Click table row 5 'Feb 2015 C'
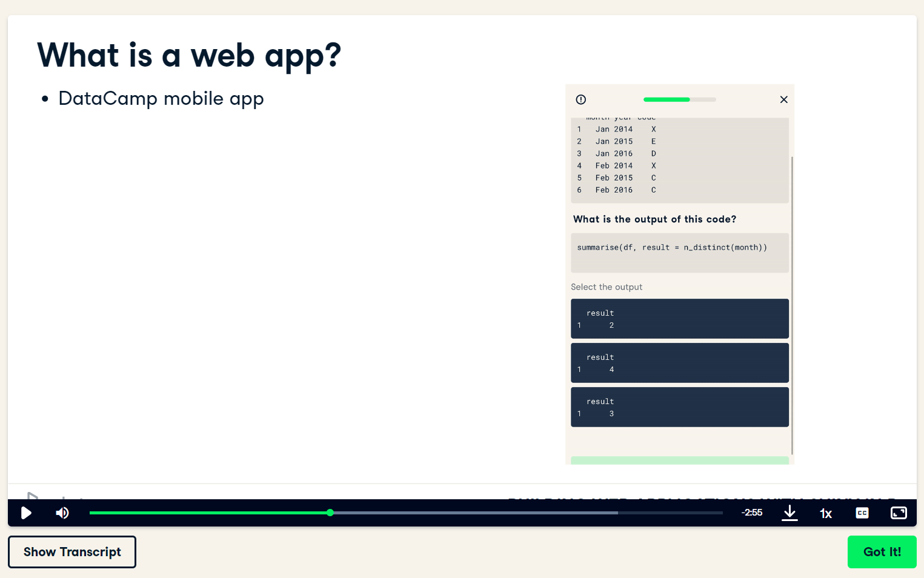Screen dimensions: 924x578 617,178
